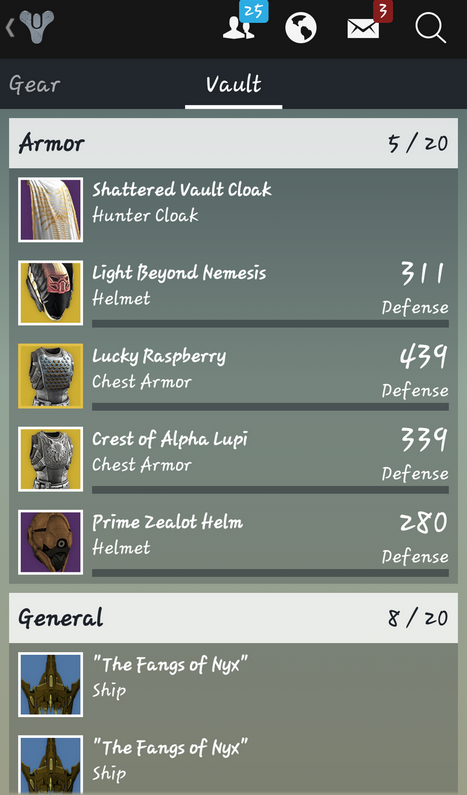The height and width of the screenshot is (795, 467).
Task: Open the messages envelope icon
Action: 369,22
